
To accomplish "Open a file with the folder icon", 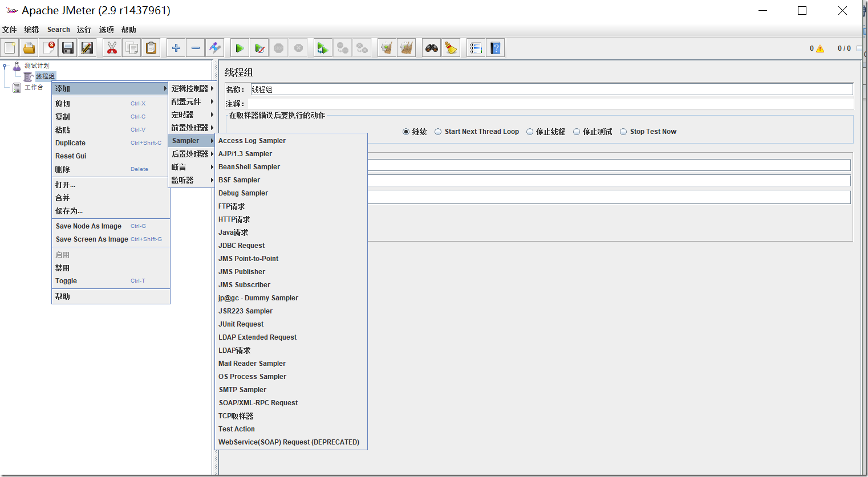I will point(29,48).
